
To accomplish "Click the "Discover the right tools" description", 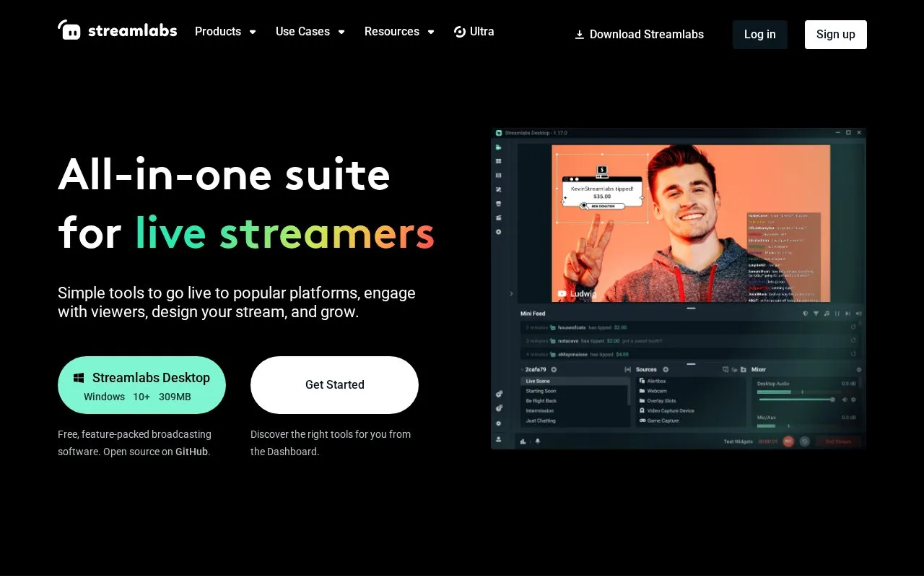I will click(331, 443).
